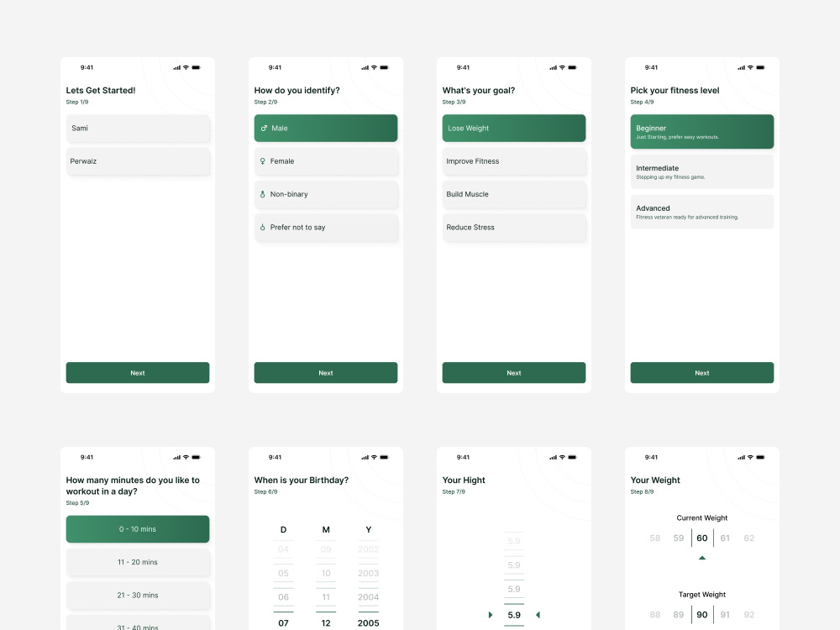The height and width of the screenshot is (630, 840).
Task: Click the signal bars on When is your Birthday screen
Action: pos(365,457)
